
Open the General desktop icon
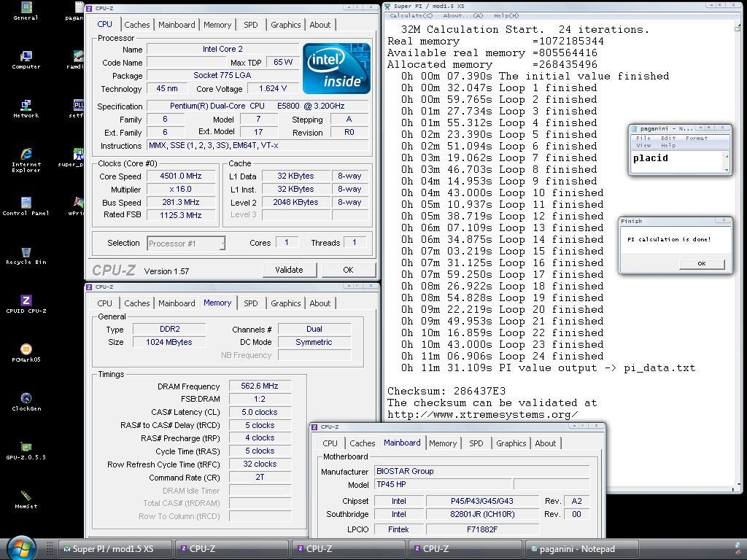(x=26, y=11)
